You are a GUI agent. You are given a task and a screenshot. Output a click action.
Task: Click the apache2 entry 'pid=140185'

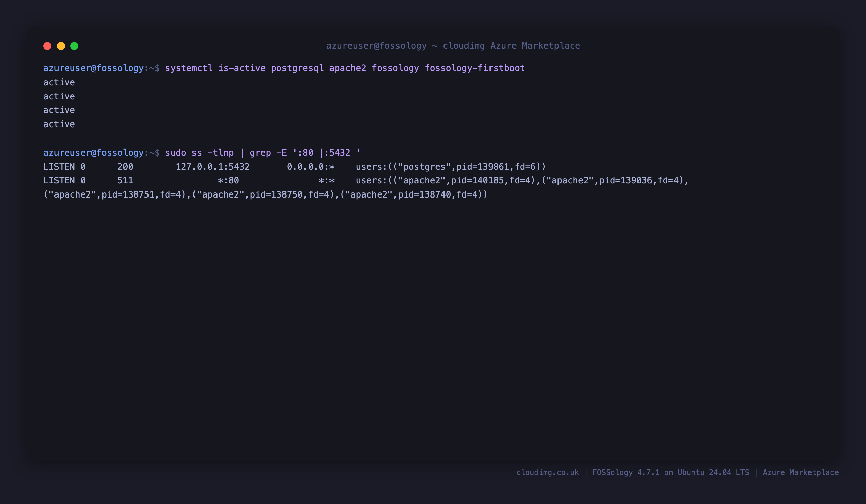pos(477,180)
